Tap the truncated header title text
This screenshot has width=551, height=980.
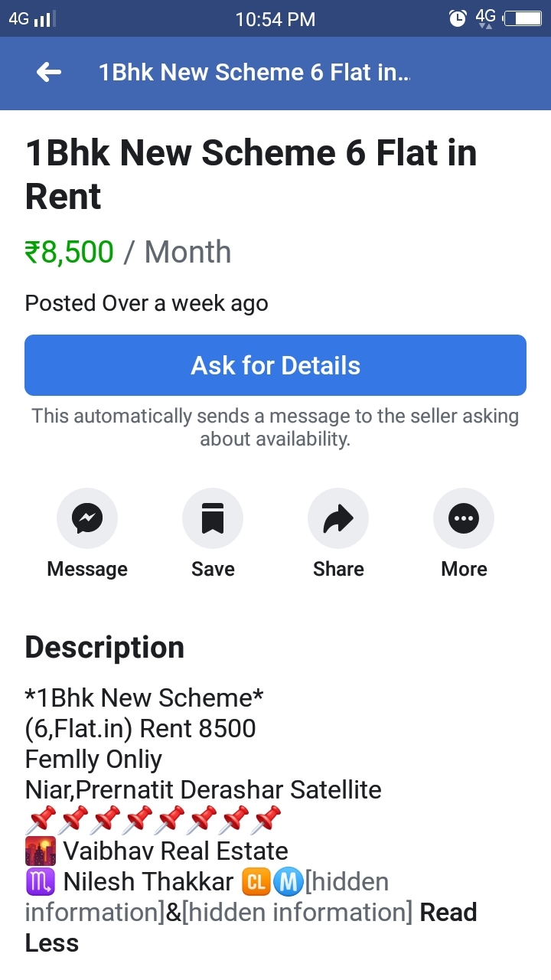[x=254, y=72]
